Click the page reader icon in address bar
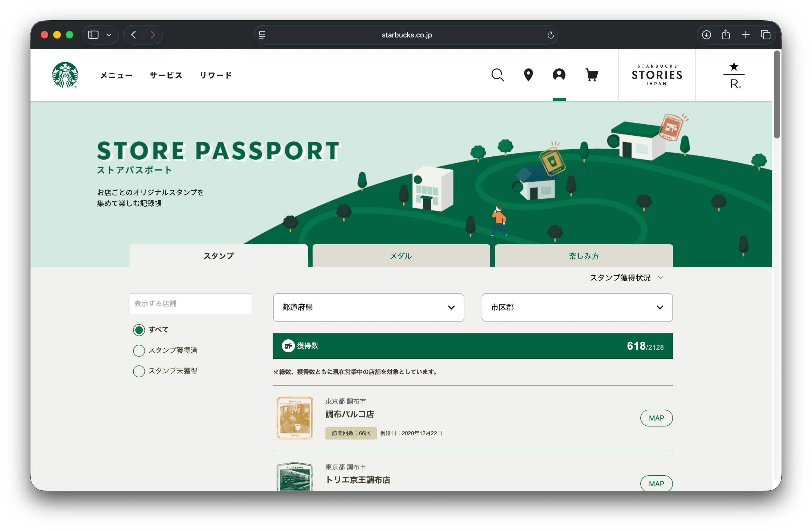The width and height of the screenshot is (812, 531). click(x=262, y=35)
